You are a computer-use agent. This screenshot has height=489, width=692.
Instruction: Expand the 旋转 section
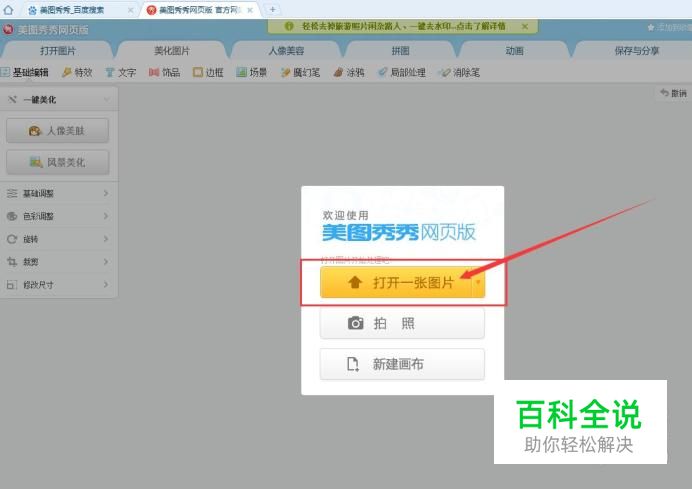(58, 239)
